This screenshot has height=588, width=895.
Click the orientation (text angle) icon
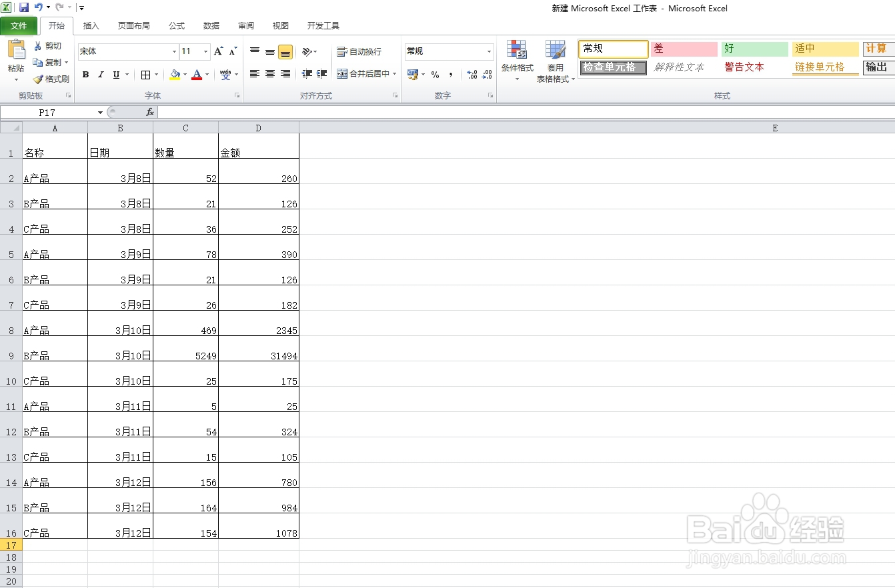pyautogui.click(x=307, y=51)
